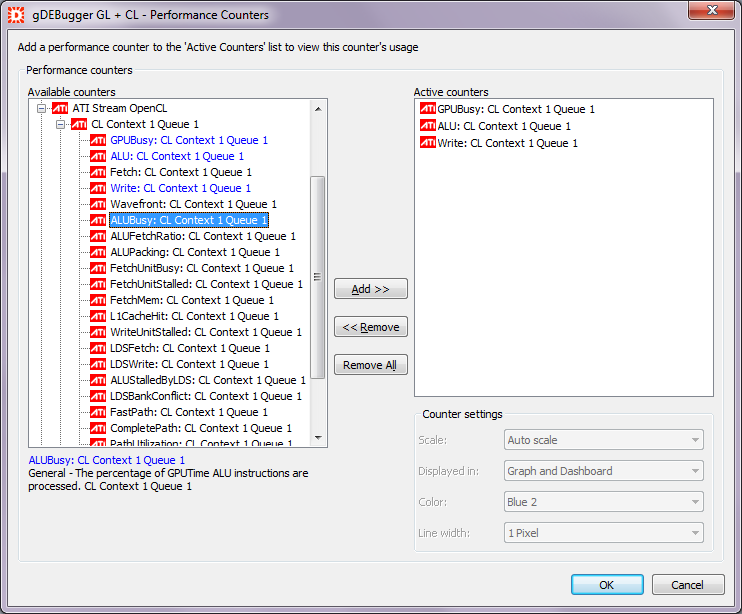
Task: Click the OK button
Action: coord(607,585)
